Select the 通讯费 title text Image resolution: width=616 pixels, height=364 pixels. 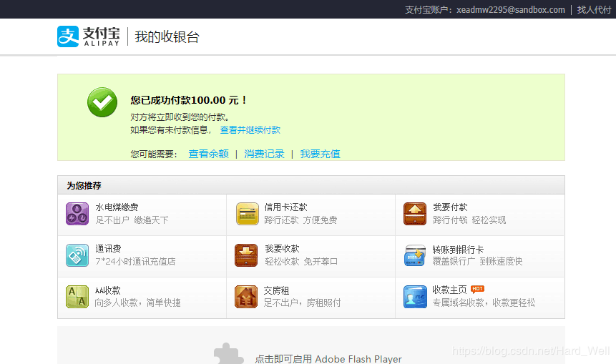tap(108, 249)
